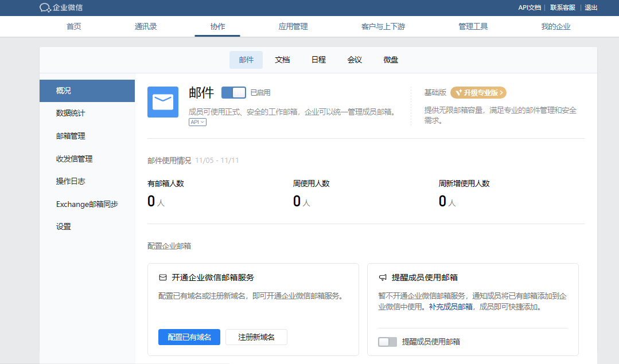This screenshot has height=364, width=619.
Task: Switch to the 文档 tab
Action: [282, 59]
